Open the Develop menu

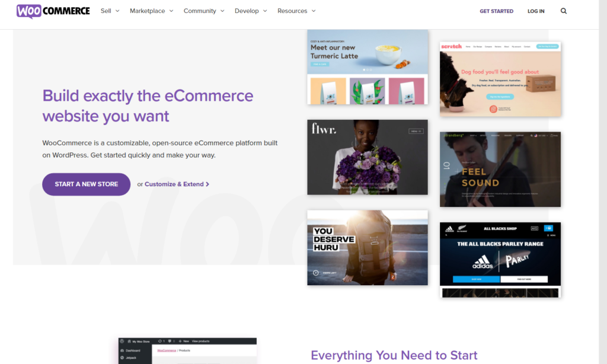tap(251, 11)
